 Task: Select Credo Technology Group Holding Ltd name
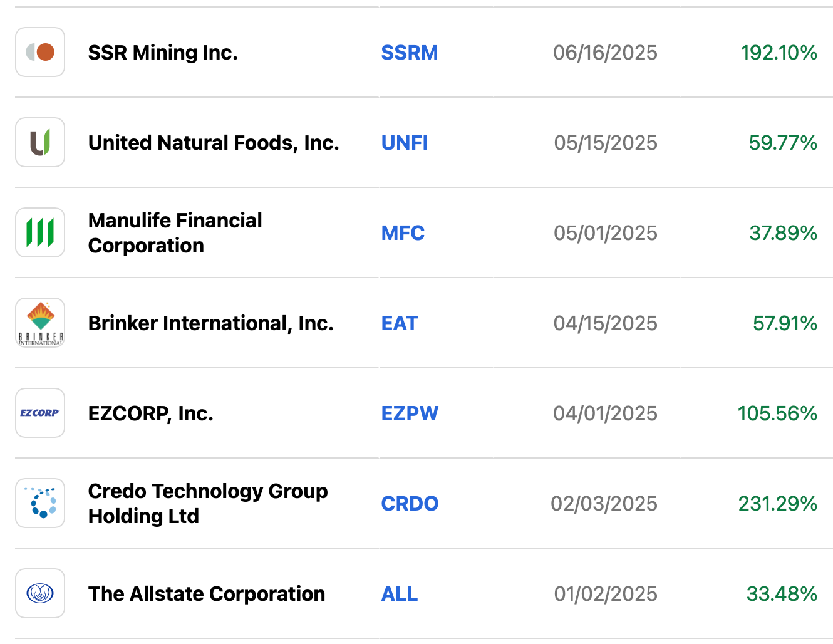[208, 504]
